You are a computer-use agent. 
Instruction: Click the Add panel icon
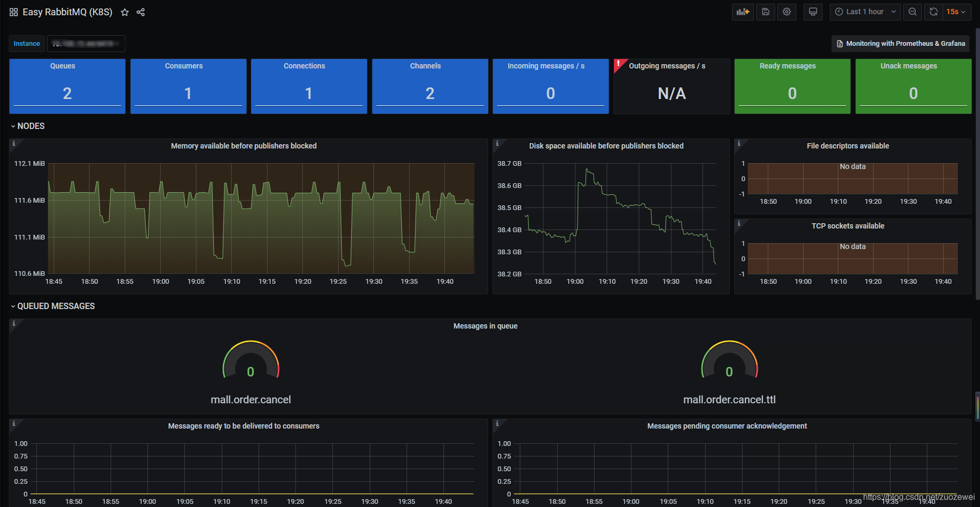coord(743,12)
